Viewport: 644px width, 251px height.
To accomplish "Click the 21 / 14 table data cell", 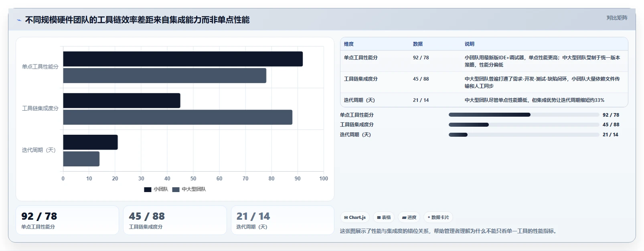I will 421,100.
